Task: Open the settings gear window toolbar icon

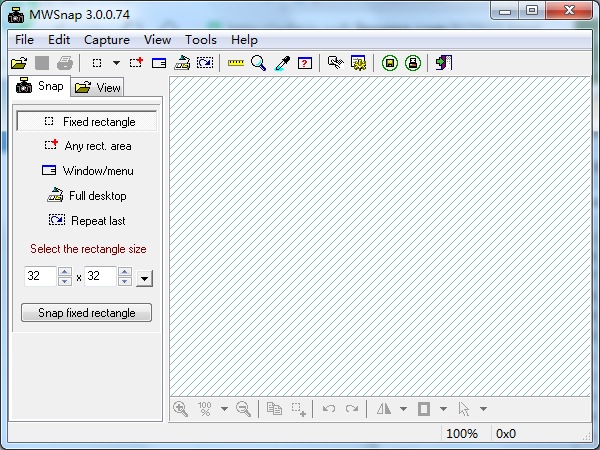Action: [359, 63]
